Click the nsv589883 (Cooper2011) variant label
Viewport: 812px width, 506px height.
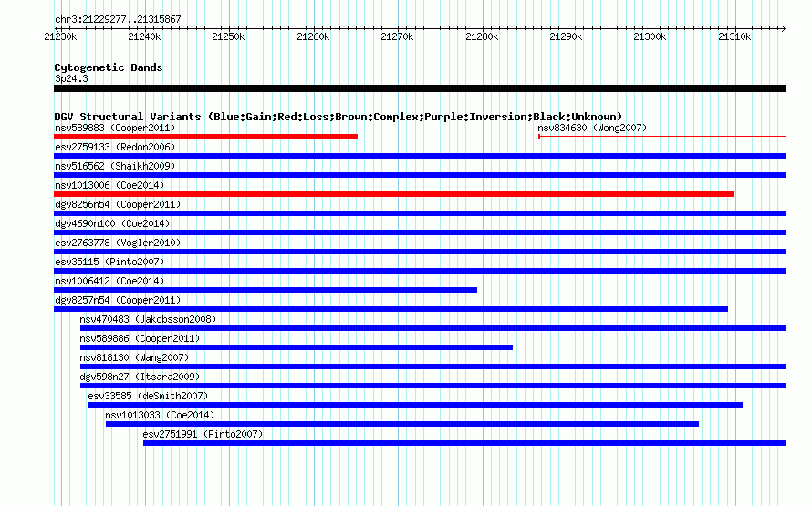pos(115,128)
